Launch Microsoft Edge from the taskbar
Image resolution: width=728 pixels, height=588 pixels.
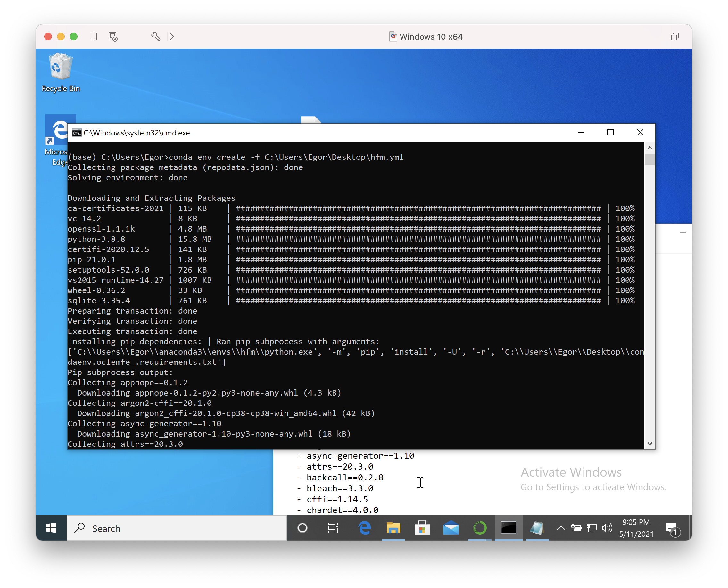coord(365,528)
